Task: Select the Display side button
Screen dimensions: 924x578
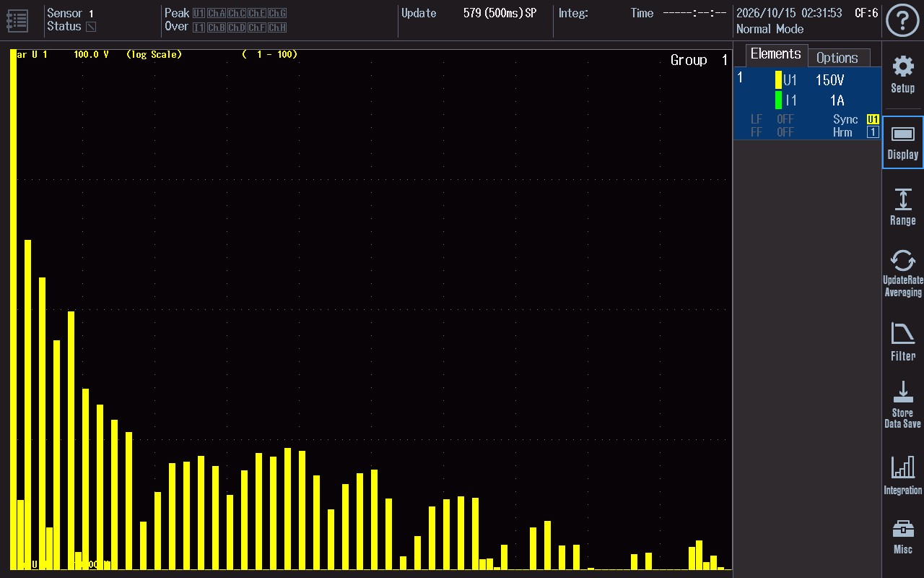Action: (x=902, y=142)
